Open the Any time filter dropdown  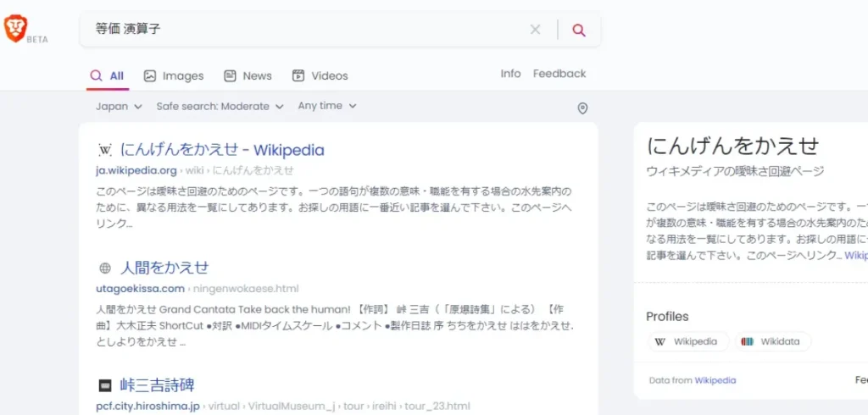(x=327, y=106)
